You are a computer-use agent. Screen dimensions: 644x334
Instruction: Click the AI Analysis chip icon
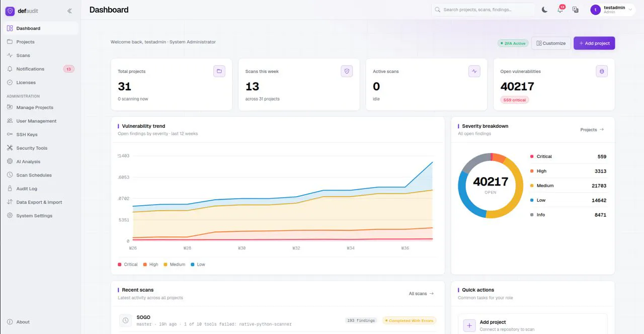[x=10, y=161]
